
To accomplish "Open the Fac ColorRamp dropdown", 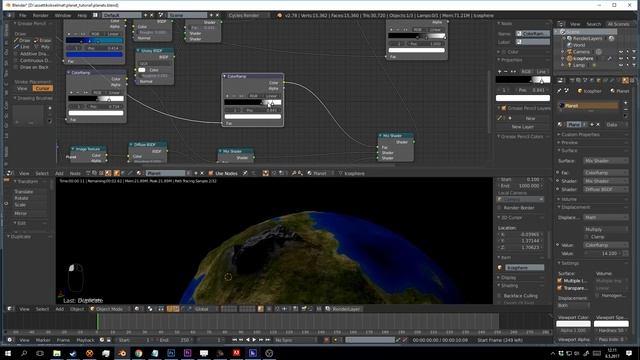I will [x=605, y=173].
